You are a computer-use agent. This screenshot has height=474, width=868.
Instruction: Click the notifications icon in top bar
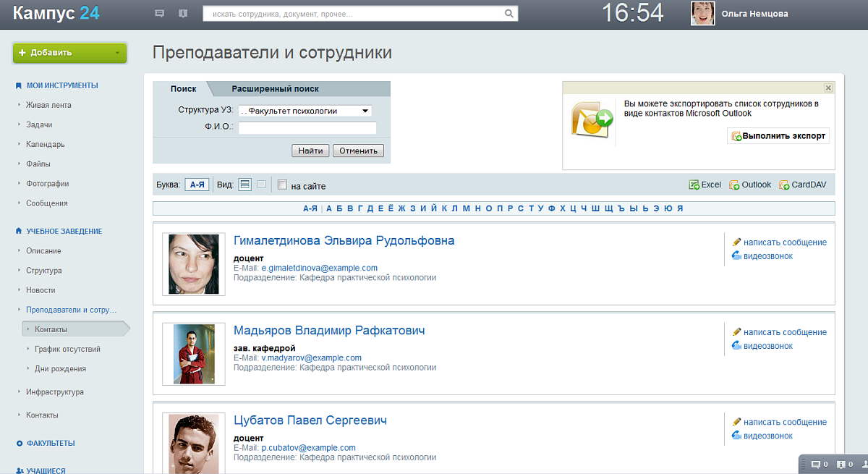pos(182,14)
